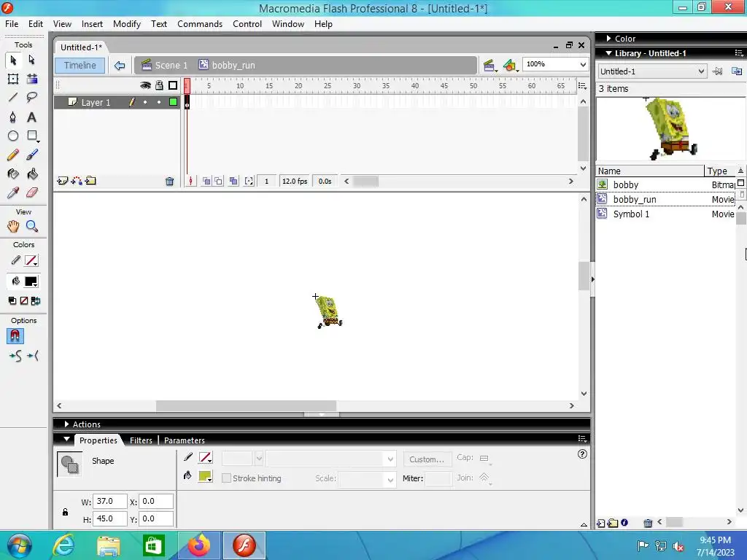This screenshot has width=747, height=560.
Task: Select the Ink Bottle tool
Action: 13,174
